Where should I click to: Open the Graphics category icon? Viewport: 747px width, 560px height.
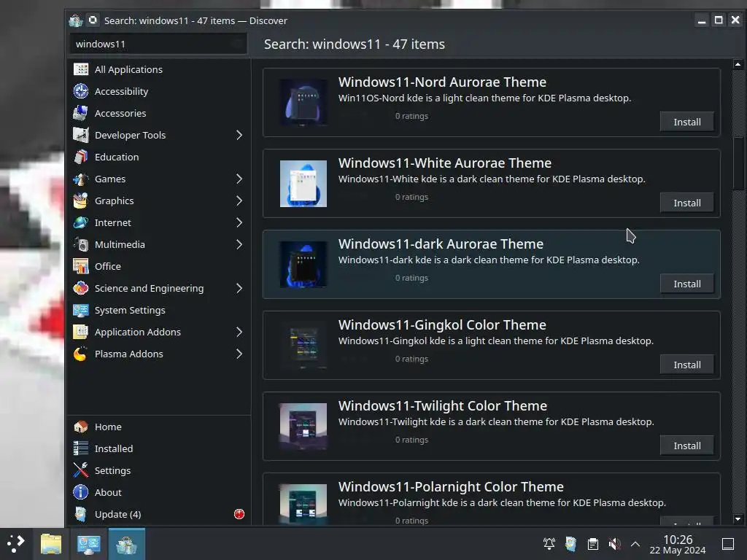80,201
